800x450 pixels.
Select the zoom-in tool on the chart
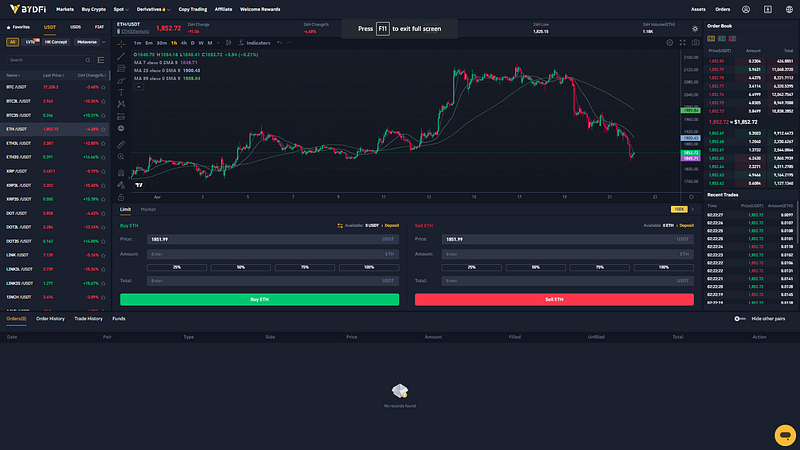click(121, 157)
